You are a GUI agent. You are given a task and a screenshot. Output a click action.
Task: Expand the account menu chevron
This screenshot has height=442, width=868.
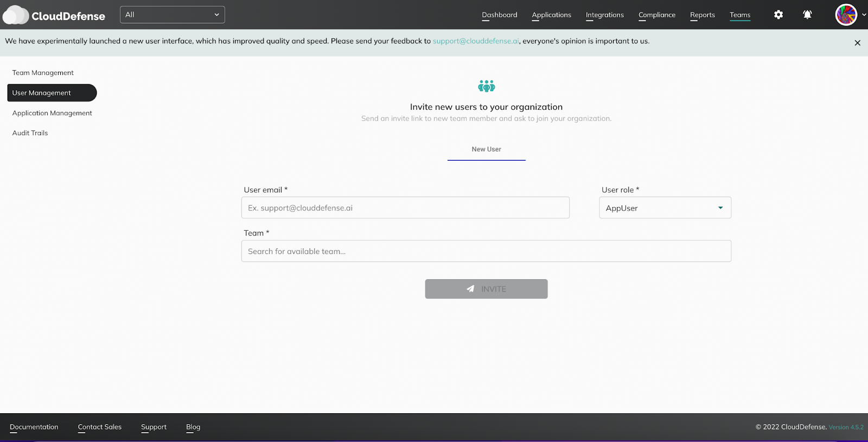[x=864, y=15]
